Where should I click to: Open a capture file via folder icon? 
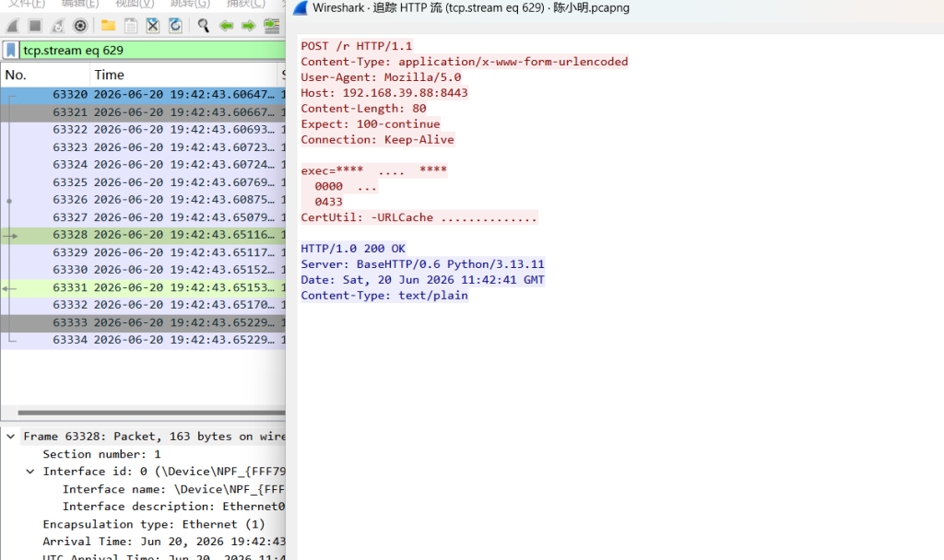click(109, 25)
